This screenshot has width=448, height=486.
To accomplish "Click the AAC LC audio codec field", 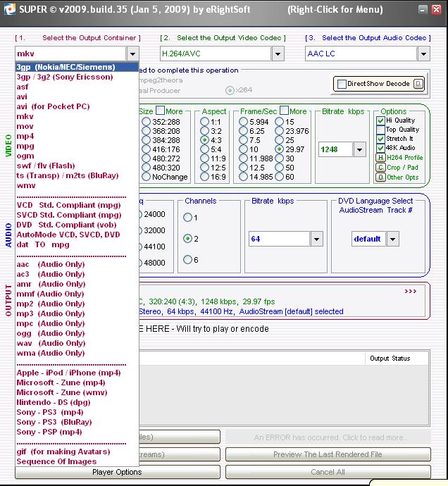I will pyautogui.click(x=361, y=54).
